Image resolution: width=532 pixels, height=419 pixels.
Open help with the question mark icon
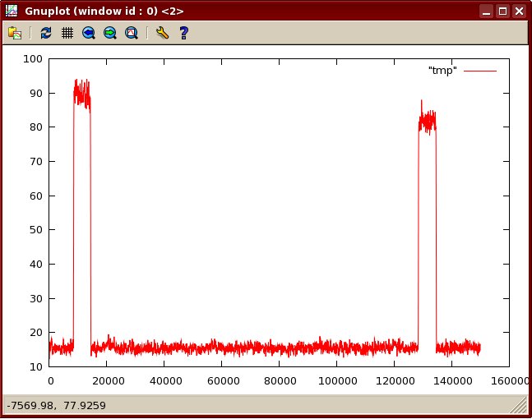[x=183, y=33]
